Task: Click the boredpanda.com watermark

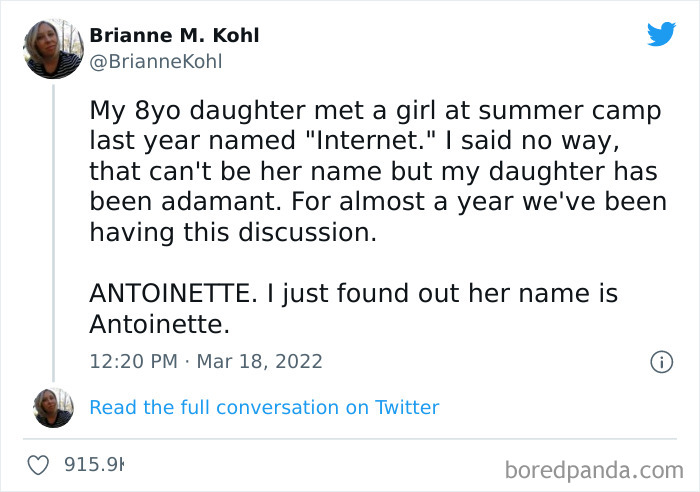Action: point(594,468)
